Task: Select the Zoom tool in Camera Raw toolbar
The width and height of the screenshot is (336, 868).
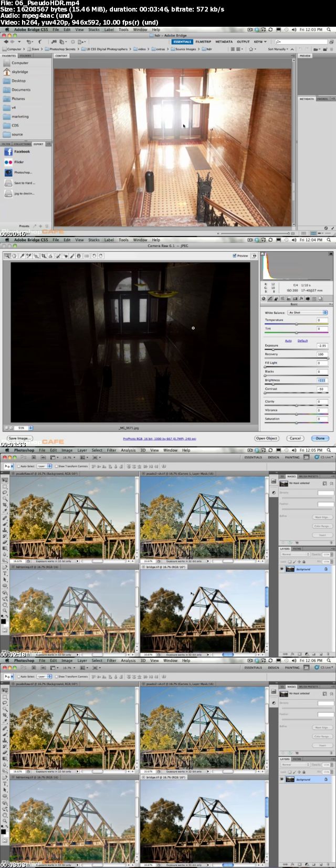Action: [x=7, y=256]
